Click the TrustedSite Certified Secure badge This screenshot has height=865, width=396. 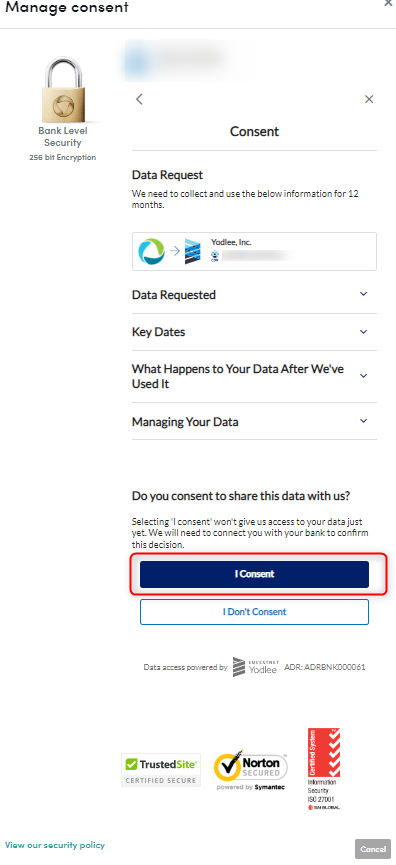coord(161,770)
